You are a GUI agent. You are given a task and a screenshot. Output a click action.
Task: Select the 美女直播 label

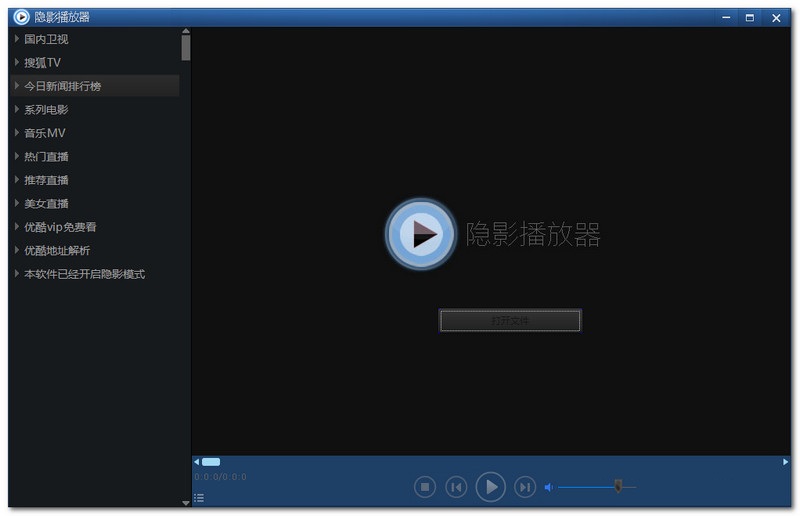[46, 204]
